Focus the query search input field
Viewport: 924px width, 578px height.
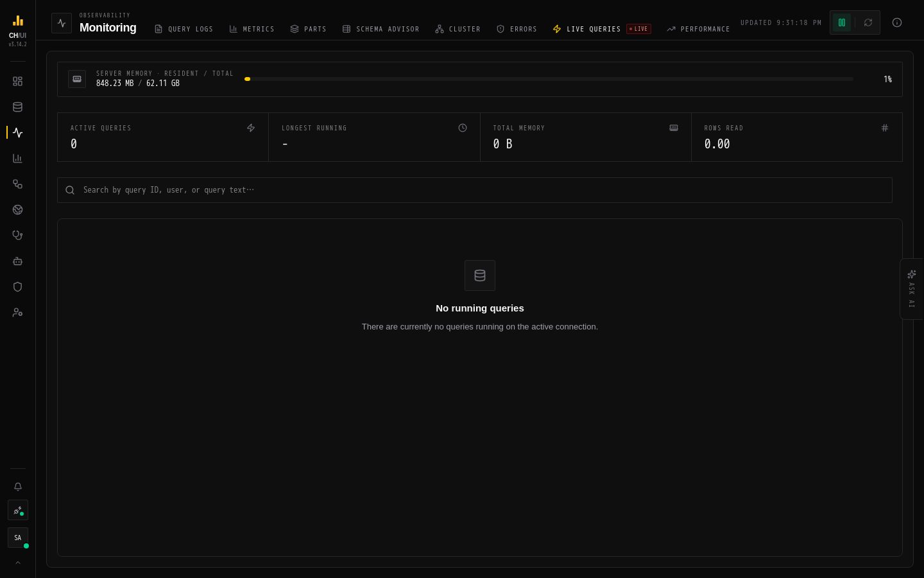[x=475, y=190]
